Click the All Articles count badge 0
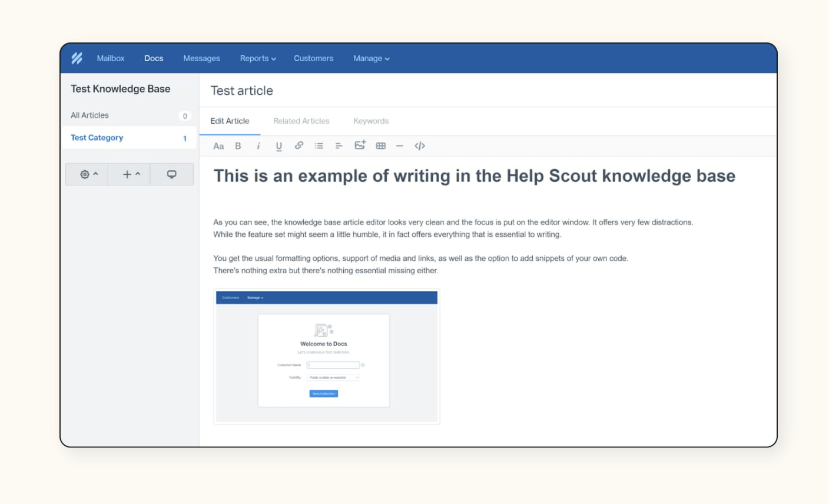 pyautogui.click(x=185, y=116)
